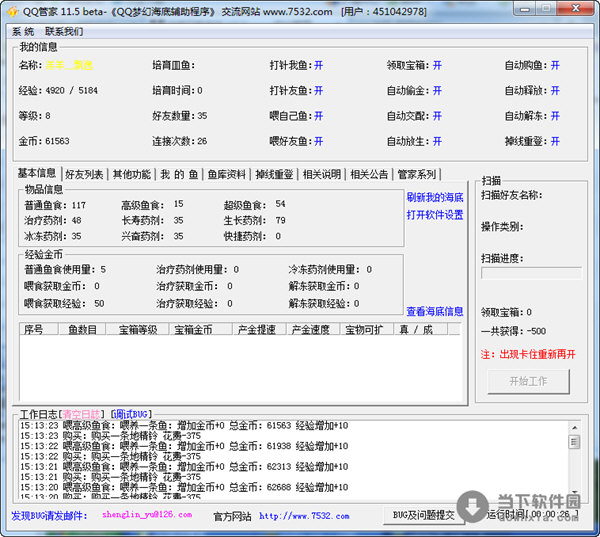Viewport: 600px width, 537px height.
Task: Click the 金币: 61563 text
Action: [44, 141]
